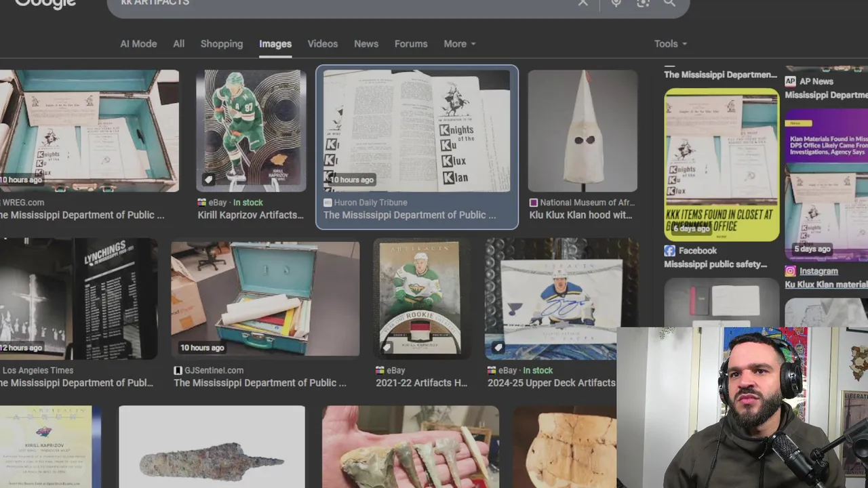Viewport: 868px width, 488px height.
Task: Open the Tools dropdown
Action: pyautogui.click(x=670, y=43)
